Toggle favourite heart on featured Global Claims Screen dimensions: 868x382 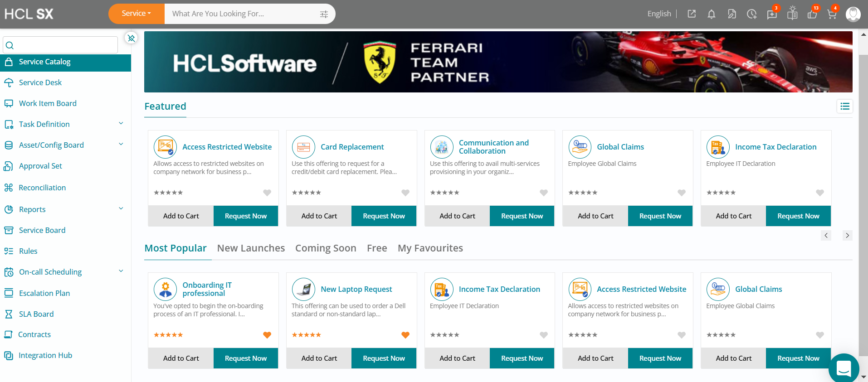point(682,193)
